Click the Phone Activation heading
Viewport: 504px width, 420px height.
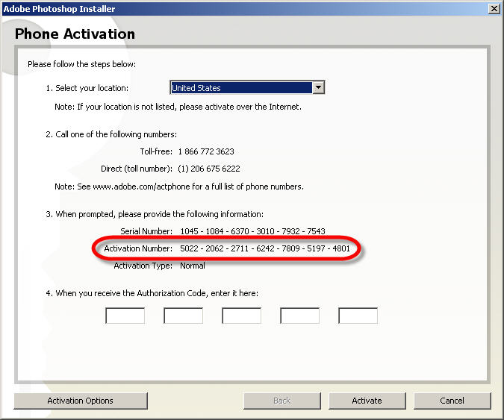coord(75,34)
